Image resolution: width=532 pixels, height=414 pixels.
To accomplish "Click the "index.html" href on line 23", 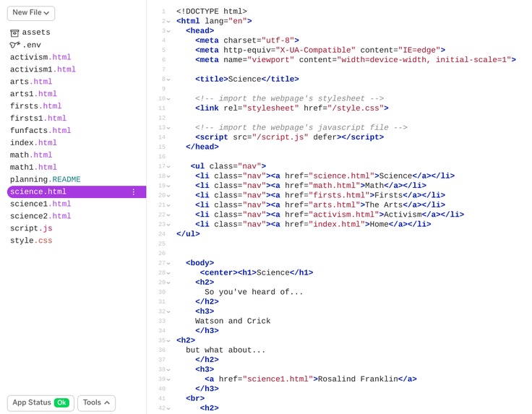I will click(337, 224).
